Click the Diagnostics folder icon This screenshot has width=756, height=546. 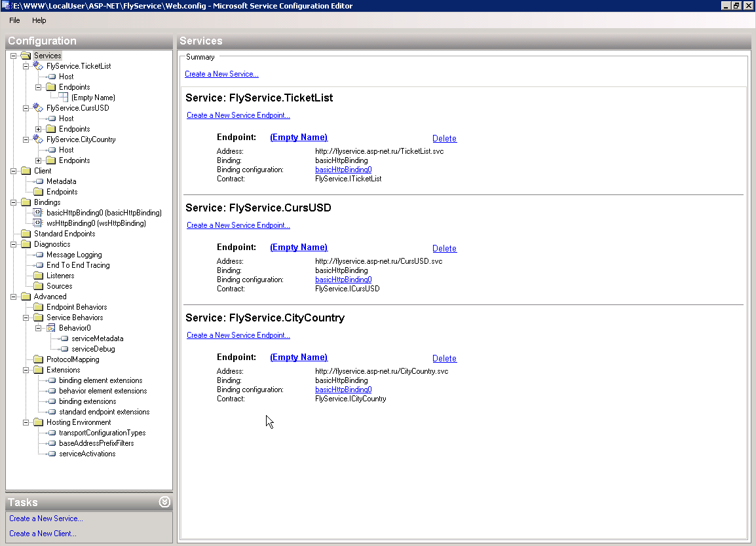pyautogui.click(x=26, y=244)
